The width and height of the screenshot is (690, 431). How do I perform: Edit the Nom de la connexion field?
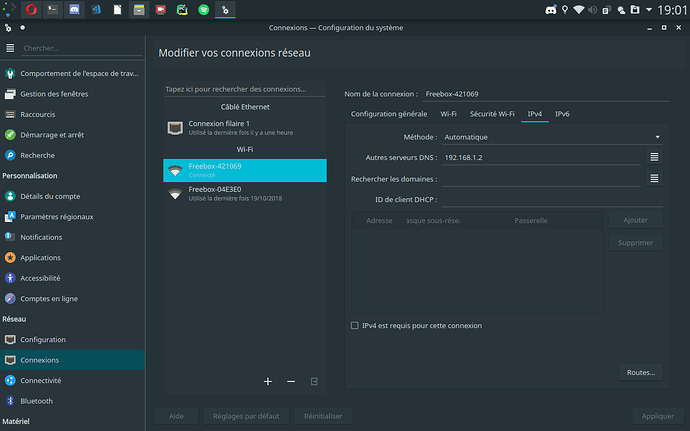pyautogui.click(x=546, y=94)
